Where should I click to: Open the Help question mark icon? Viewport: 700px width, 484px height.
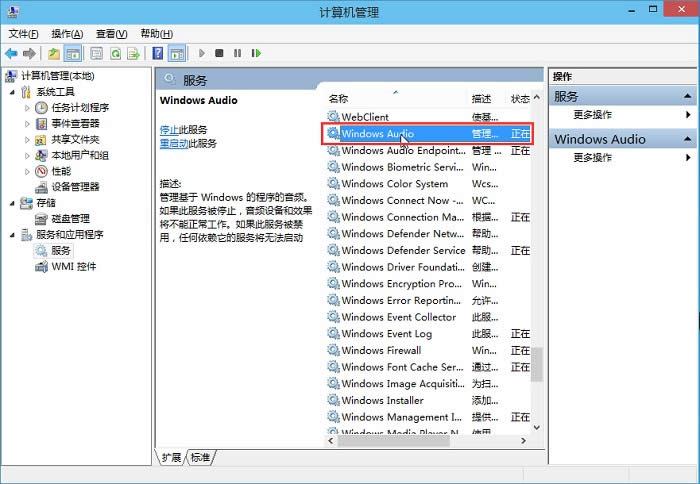[158, 53]
